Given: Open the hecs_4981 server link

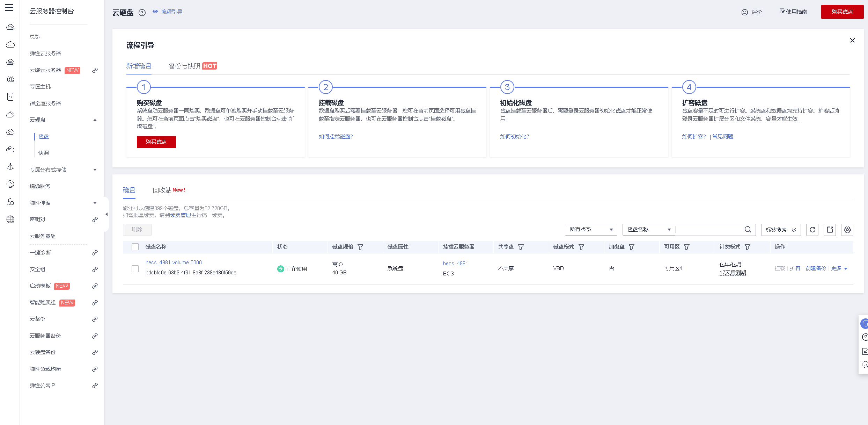Looking at the screenshot, I should (455, 264).
